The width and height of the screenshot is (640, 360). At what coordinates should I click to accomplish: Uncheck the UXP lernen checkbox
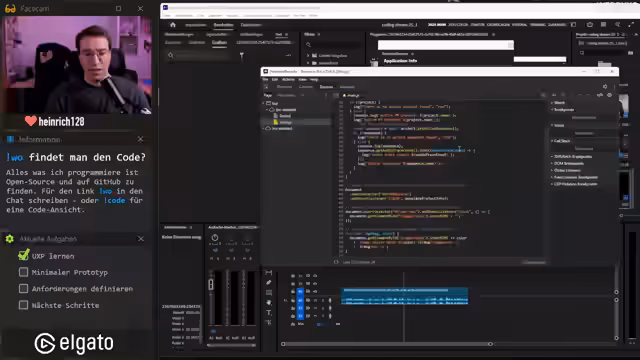(23, 256)
